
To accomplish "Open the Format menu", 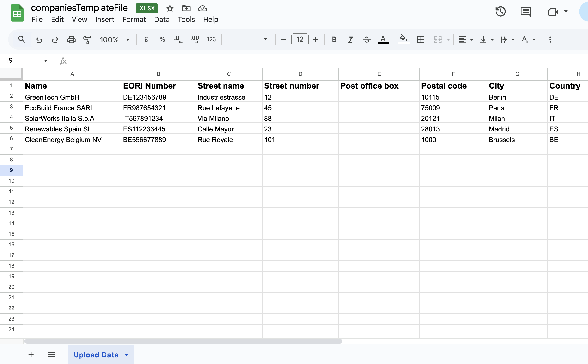I will [x=134, y=20].
